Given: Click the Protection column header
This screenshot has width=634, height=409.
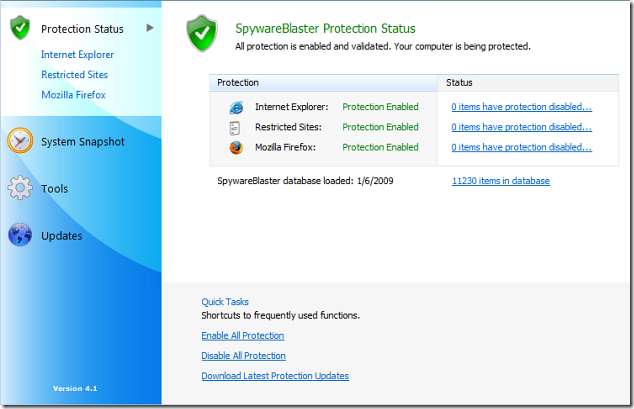Looking at the screenshot, I should [323, 83].
